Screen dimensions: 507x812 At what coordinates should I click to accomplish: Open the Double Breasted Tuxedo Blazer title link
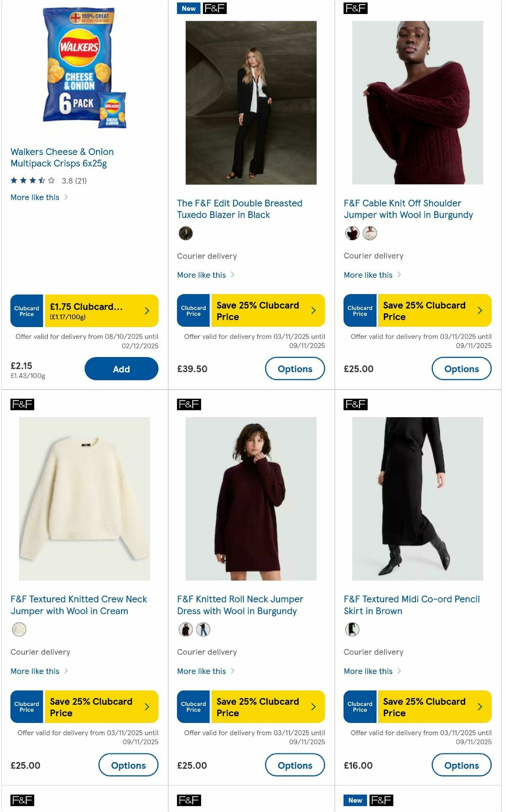click(x=240, y=209)
